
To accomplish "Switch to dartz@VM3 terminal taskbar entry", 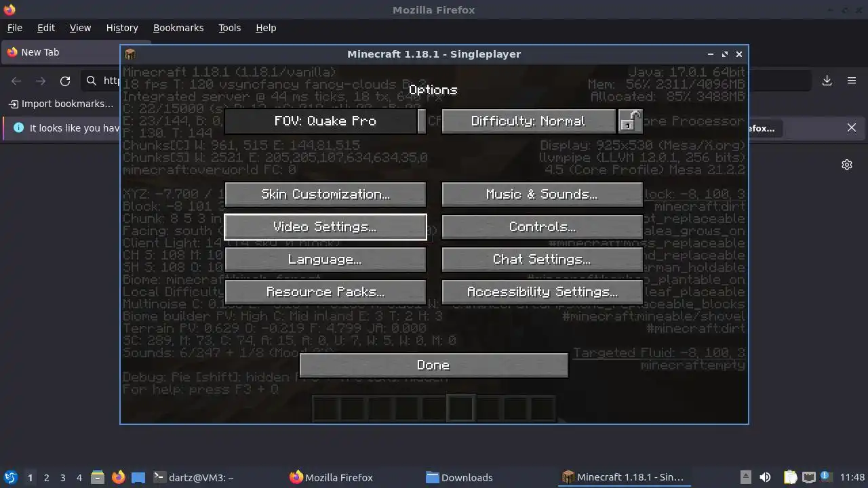I will pos(216,477).
